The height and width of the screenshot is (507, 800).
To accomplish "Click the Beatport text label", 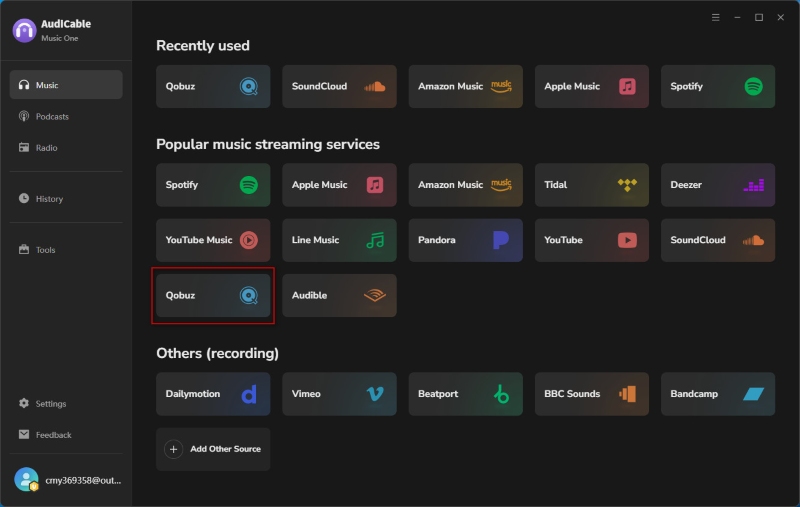I will (438, 394).
